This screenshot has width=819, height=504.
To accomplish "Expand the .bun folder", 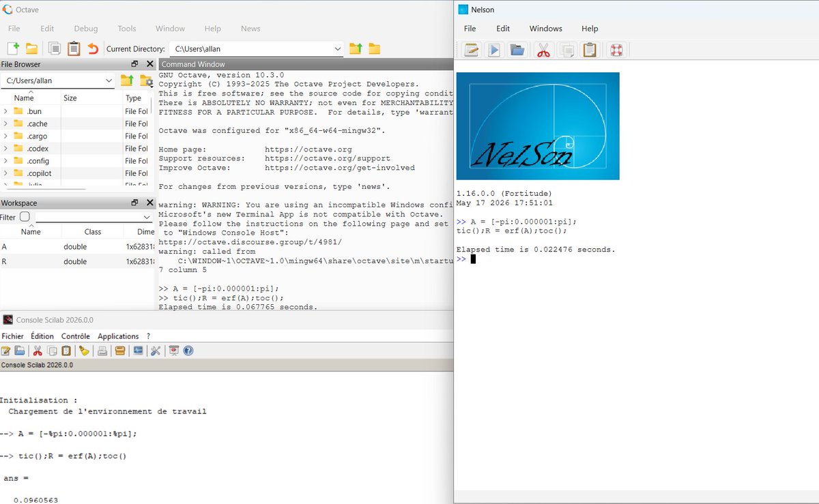I will tap(6, 111).
